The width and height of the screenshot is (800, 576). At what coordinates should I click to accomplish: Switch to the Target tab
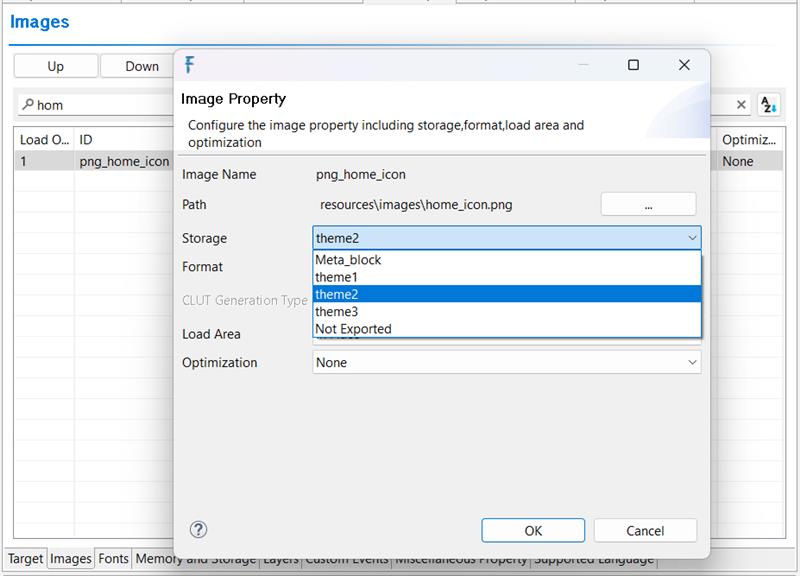click(x=25, y=559)
